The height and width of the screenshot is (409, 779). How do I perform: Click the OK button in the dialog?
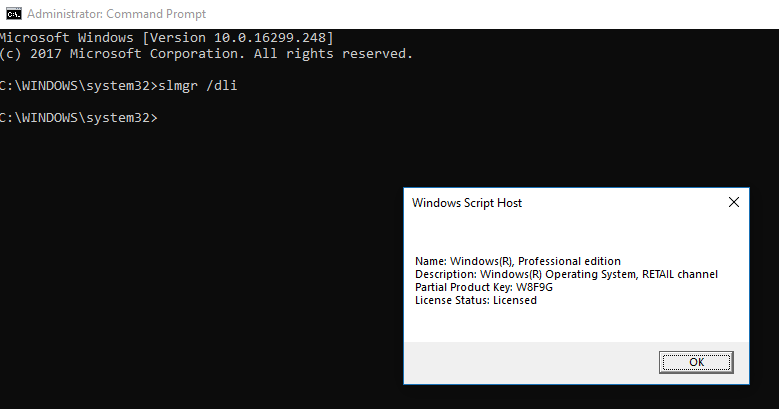[696, 362]
